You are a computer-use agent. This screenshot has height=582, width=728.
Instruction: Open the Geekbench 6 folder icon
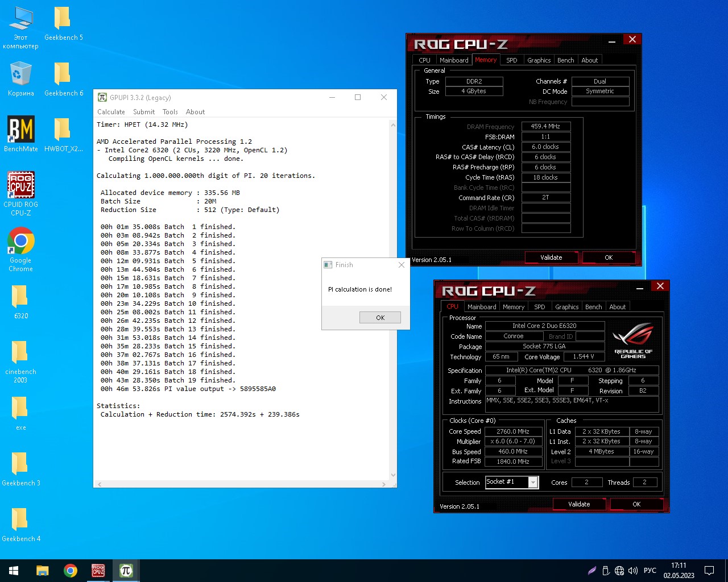(x=63, y=79)
